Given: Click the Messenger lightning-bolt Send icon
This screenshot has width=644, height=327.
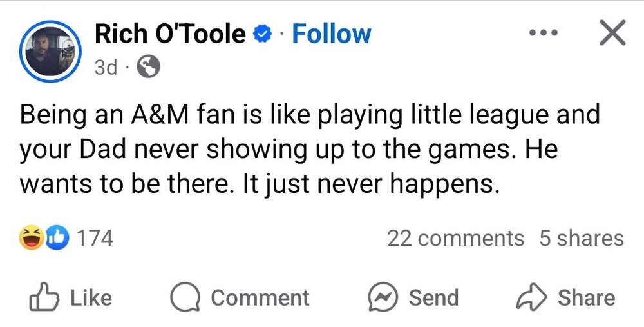Looking at the screenshot, I should pyautogui.click(x=383, y=297).
